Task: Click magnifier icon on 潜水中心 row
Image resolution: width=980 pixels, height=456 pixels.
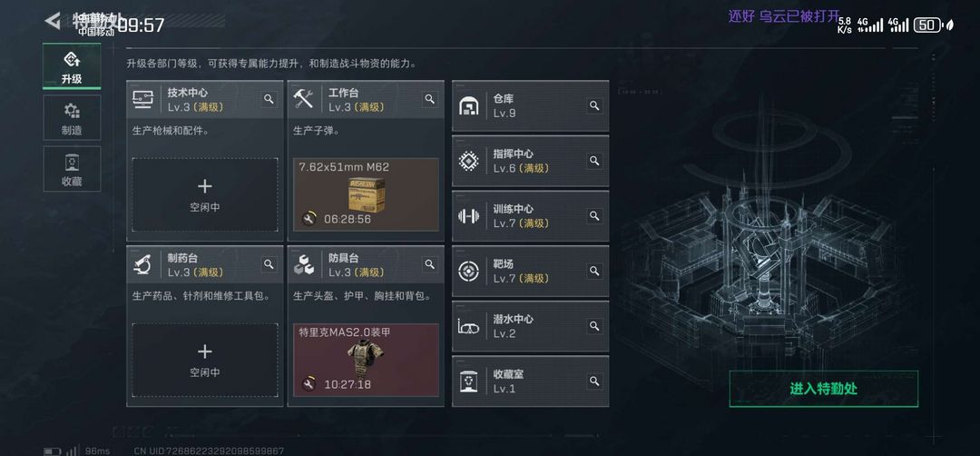Action: [594, 326]
